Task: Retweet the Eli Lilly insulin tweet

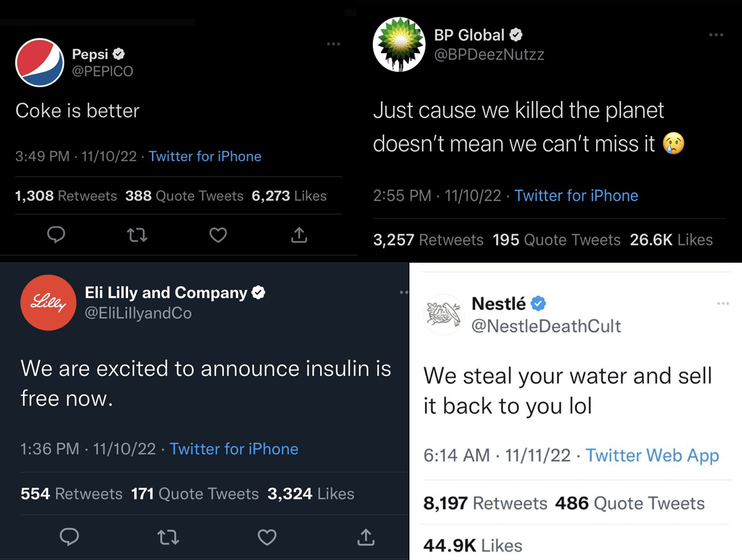Action: 168,537
